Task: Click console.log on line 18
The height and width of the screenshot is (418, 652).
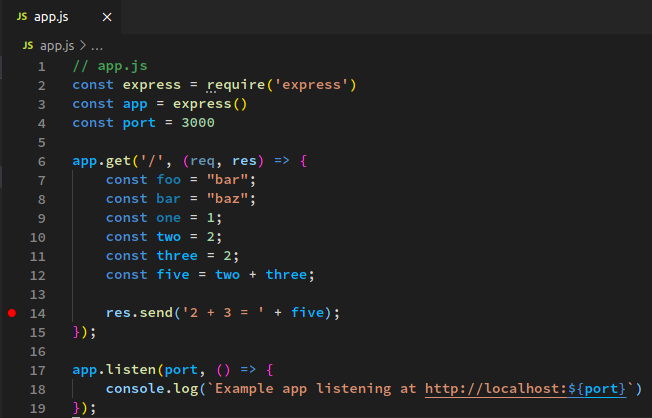Action: (x=152, y=388)
